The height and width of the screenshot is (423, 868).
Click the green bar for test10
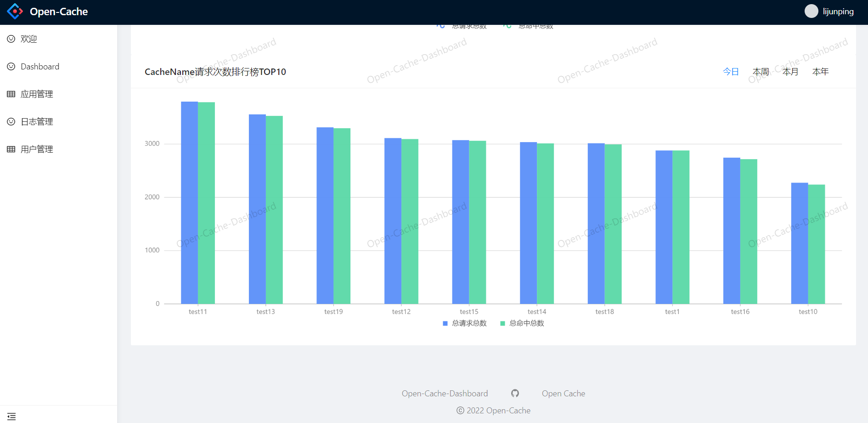pos(817,244)
